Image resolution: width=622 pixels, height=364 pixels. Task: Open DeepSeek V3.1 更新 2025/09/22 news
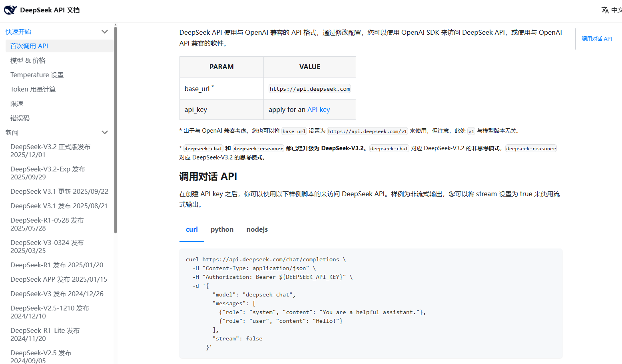point(60,191)
